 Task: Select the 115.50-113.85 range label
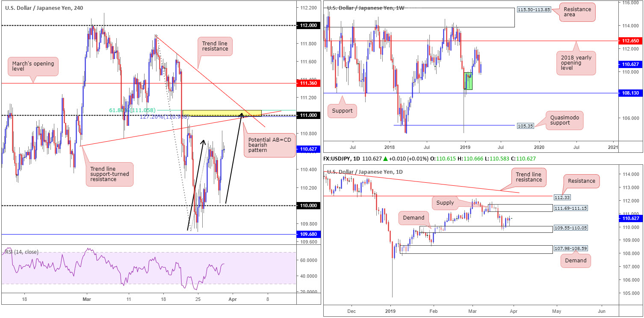[x=533, y=9]
